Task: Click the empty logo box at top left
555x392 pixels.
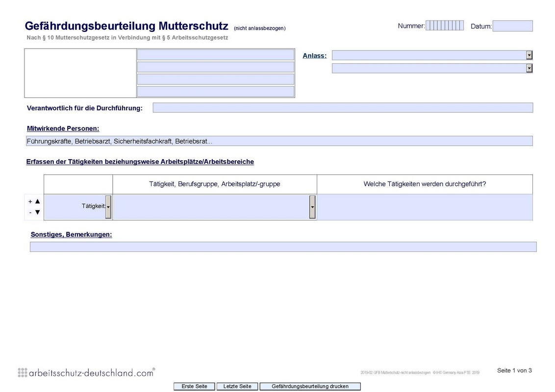Action: [x=80, y=73]
